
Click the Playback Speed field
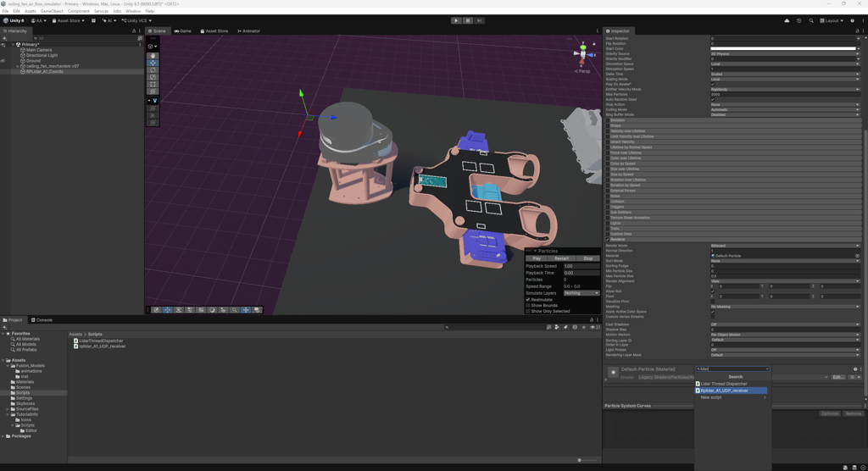point(581,266)
